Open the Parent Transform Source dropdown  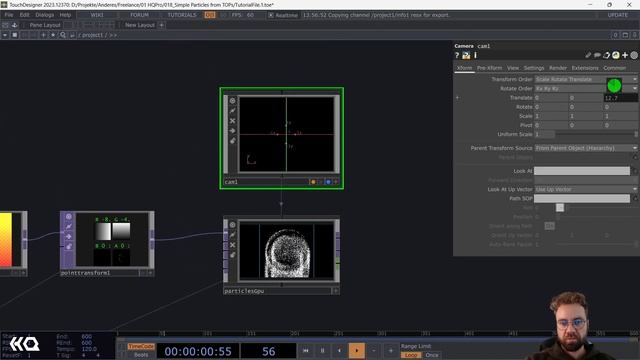[586, 148]
